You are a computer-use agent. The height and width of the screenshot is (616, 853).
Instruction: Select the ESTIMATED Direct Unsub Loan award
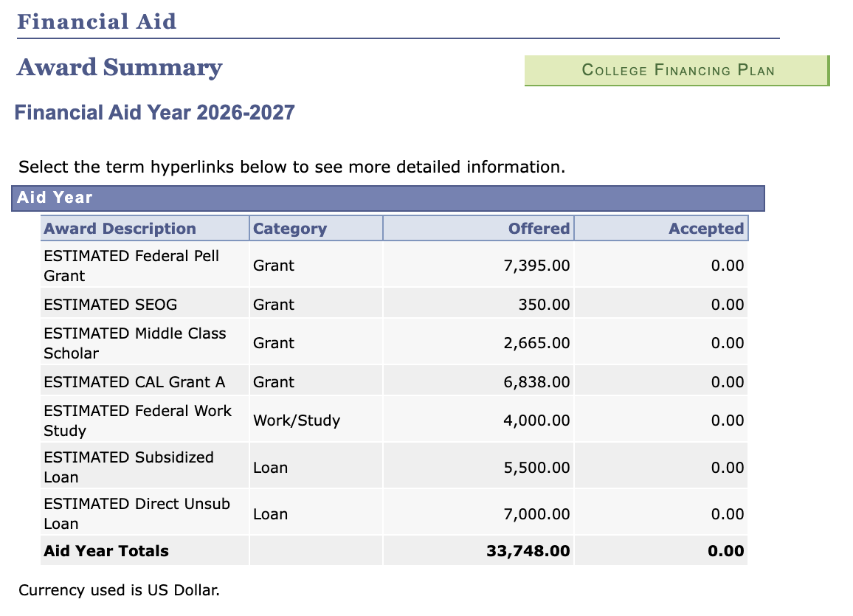pos(137,513)
